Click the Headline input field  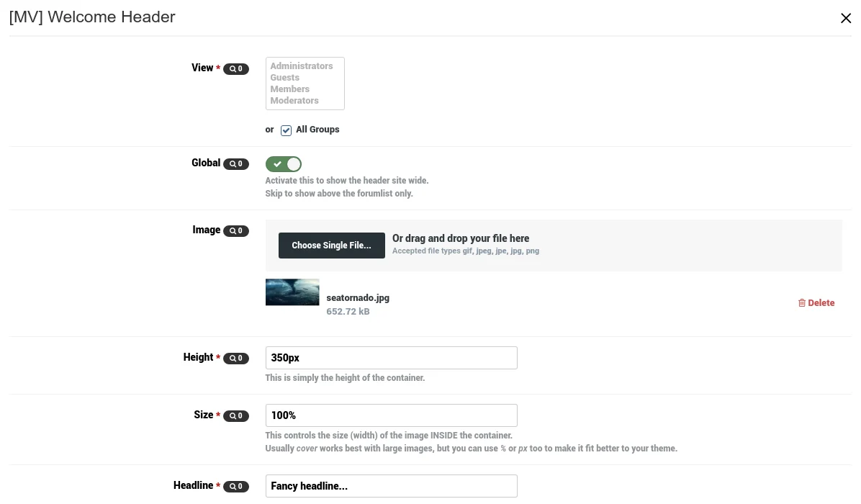(391, 486)
